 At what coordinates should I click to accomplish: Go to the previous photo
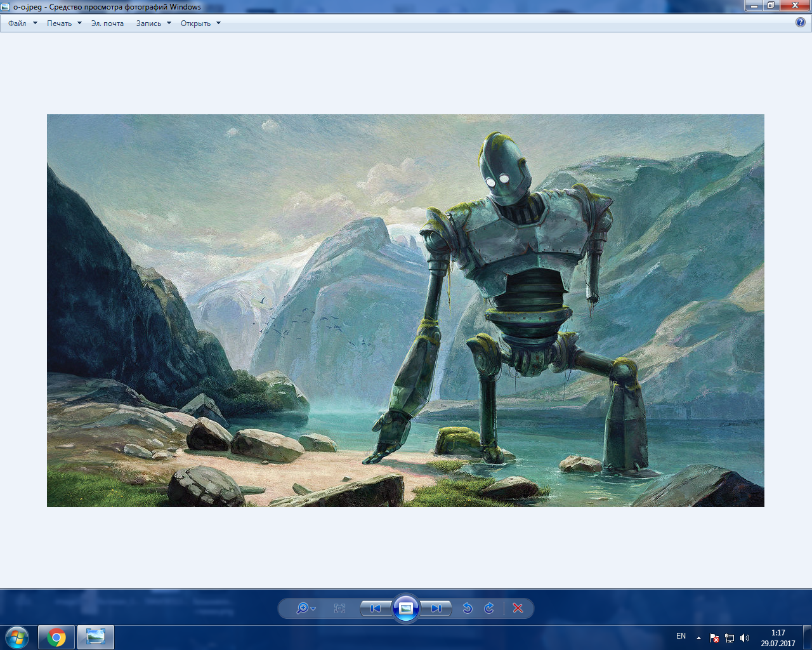376,608
